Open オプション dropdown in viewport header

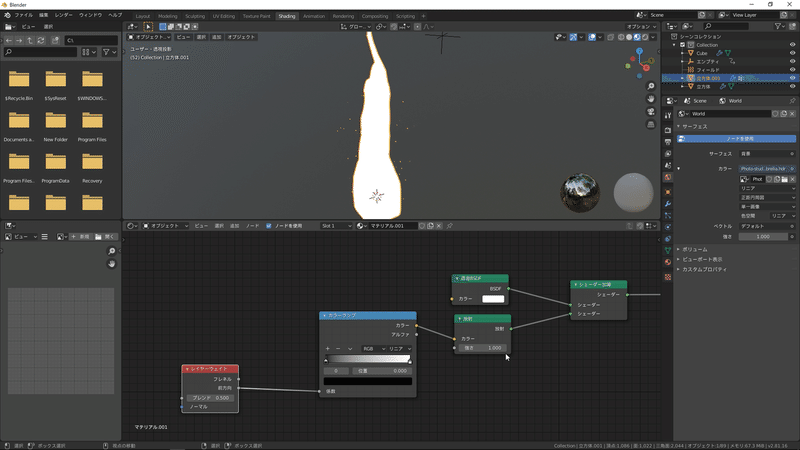tap(641, 27)
